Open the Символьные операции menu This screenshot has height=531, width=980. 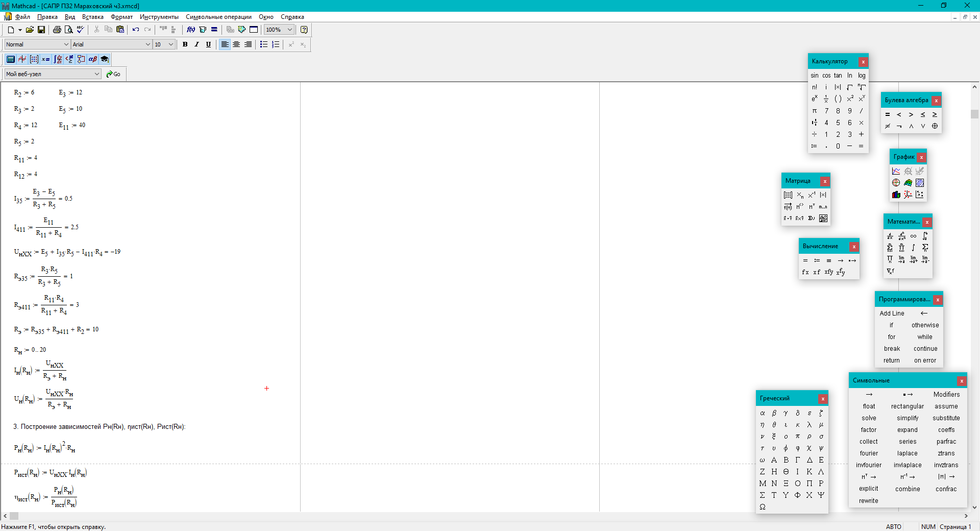click(x=218, y=17)
